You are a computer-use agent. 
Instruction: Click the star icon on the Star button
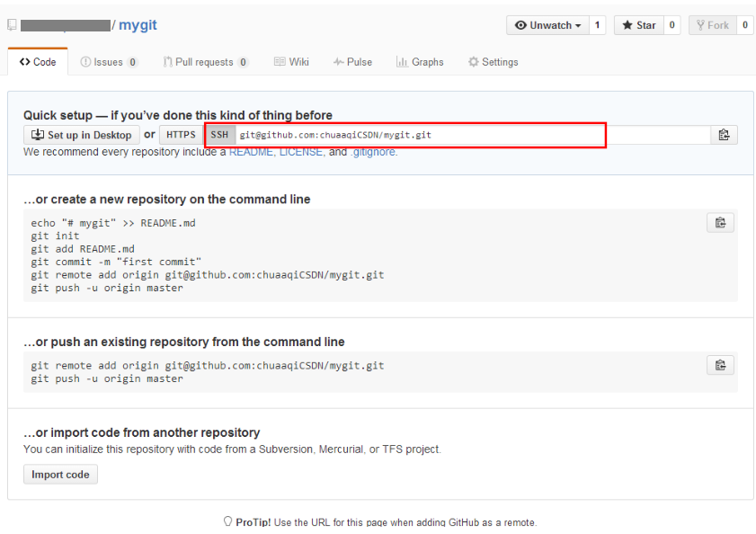(x=627, y=25)
